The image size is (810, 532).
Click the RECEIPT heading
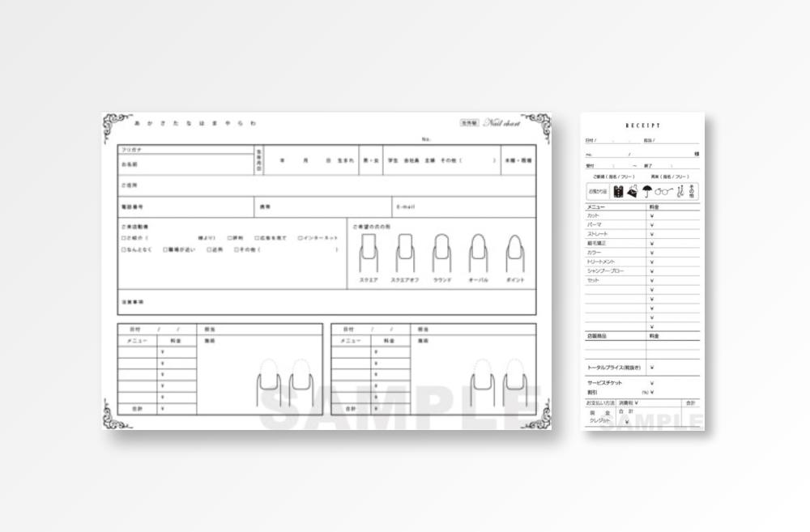(x=643, y=126)
